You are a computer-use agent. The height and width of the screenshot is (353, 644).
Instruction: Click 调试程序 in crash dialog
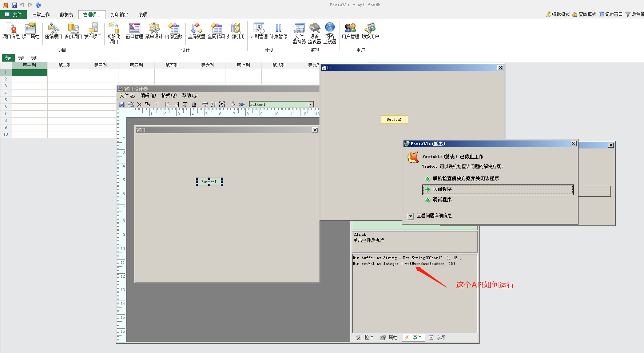438,200
